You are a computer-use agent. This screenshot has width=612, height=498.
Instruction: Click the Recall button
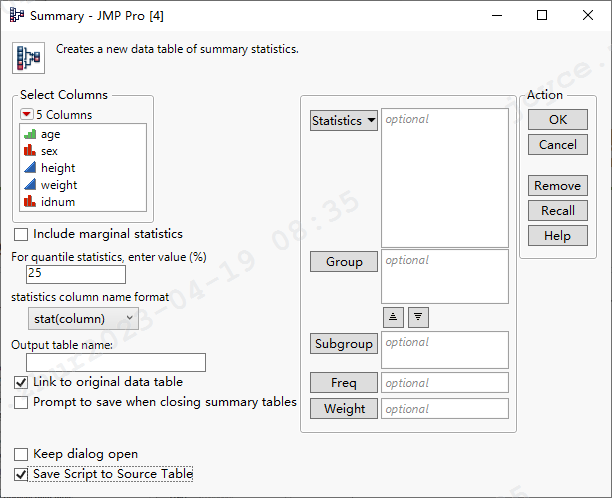click(x=557, y=211)
